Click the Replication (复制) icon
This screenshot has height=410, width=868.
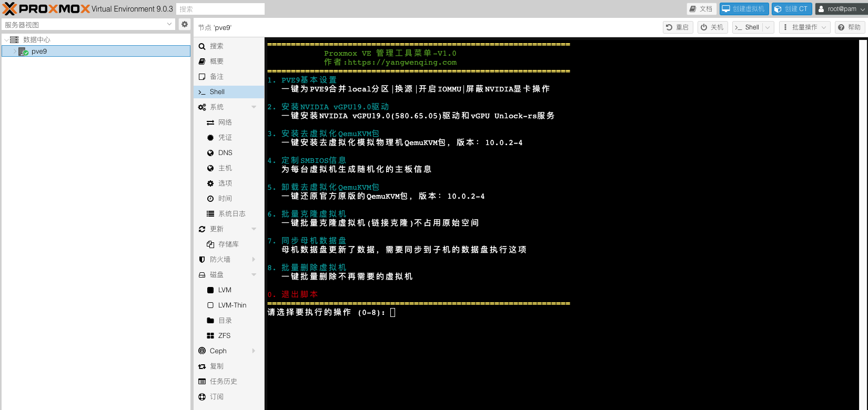(202, 366)
